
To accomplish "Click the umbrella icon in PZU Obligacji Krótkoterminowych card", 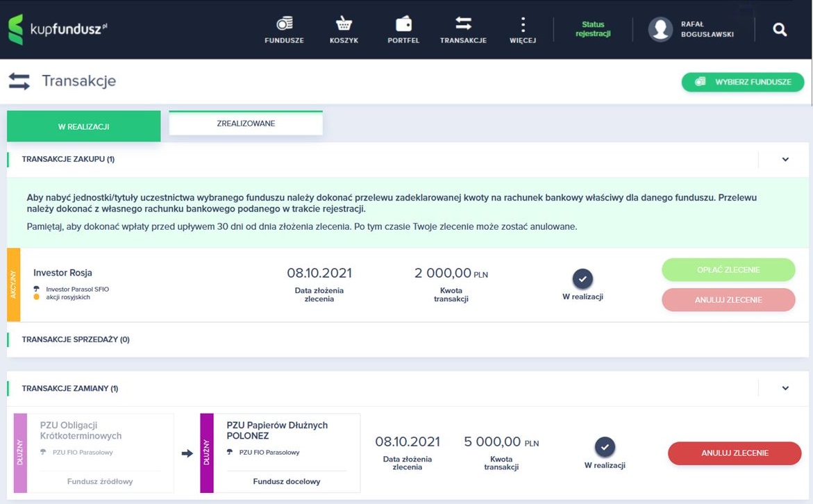I will click(43, 452).
